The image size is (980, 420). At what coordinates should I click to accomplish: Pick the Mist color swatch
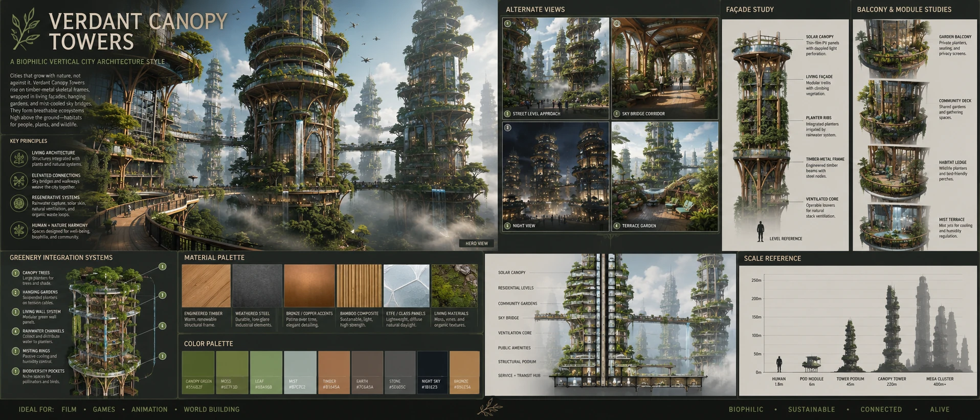click(x=300, y=372)
